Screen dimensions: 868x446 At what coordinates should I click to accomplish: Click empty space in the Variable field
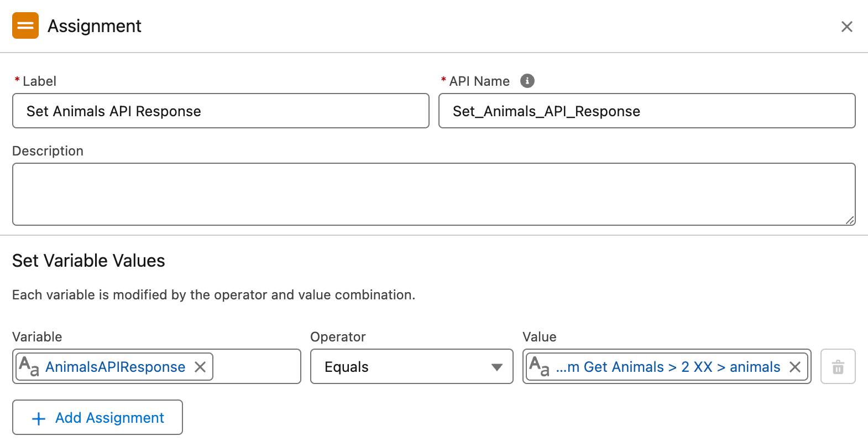[256, 366]
